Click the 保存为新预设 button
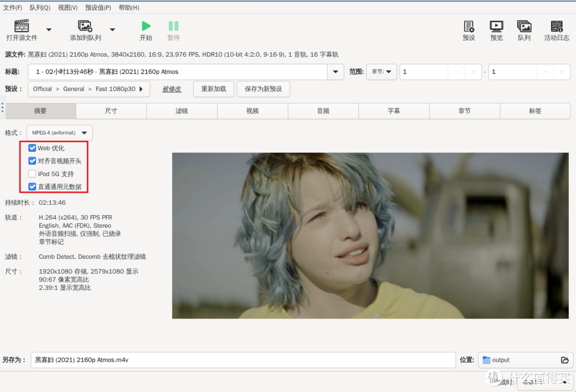 pyautogui.click(x=263, y=89)
